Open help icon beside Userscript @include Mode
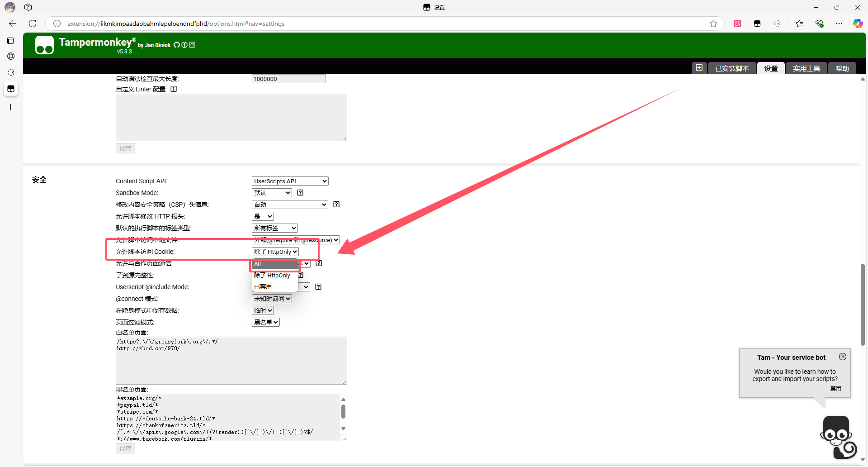Screen dimensions: 868x467 point(318,287)
